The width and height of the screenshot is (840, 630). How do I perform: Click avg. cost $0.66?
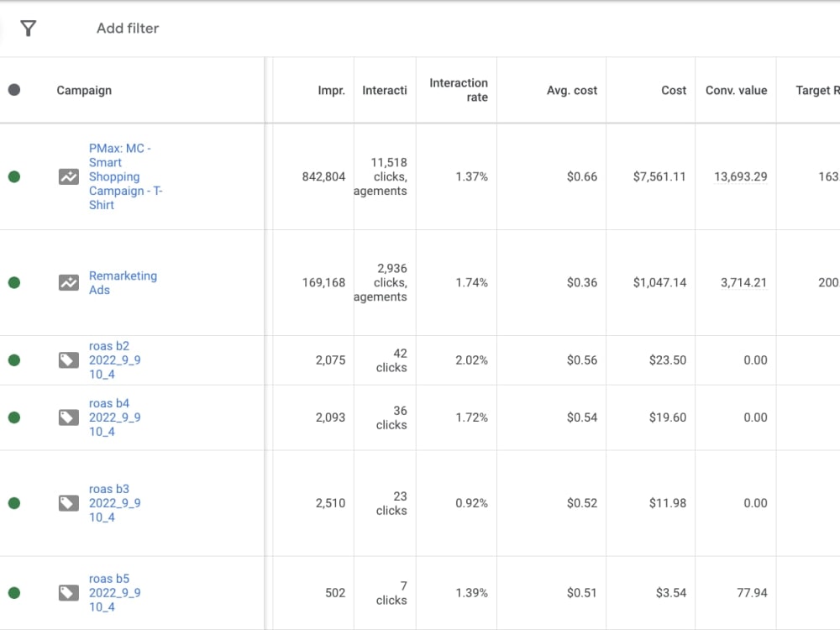[x=582, y=176]
